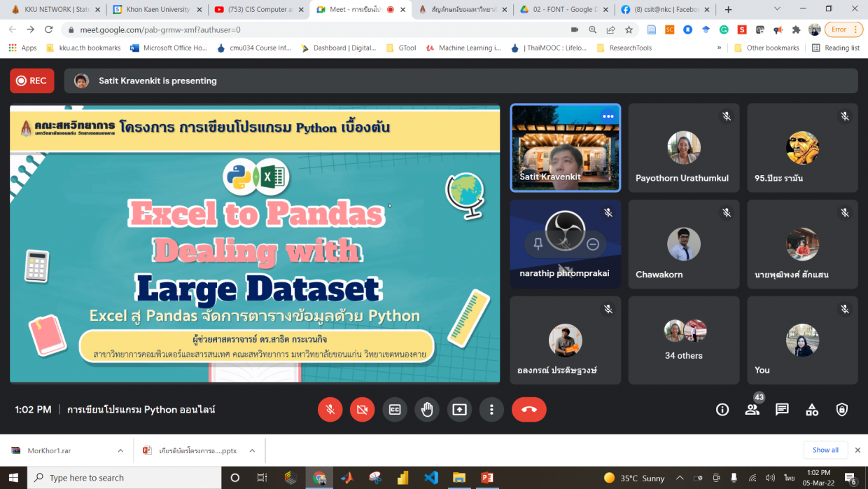Open meeting details info icon

click(x=722, y=410)
